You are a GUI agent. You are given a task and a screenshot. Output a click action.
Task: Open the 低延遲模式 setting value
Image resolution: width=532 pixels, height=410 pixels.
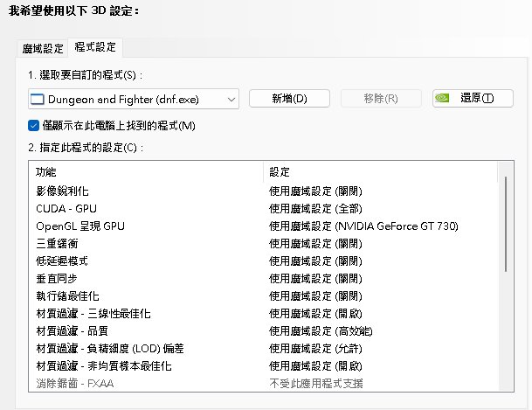pyautogui.click(x=315, y=261)
